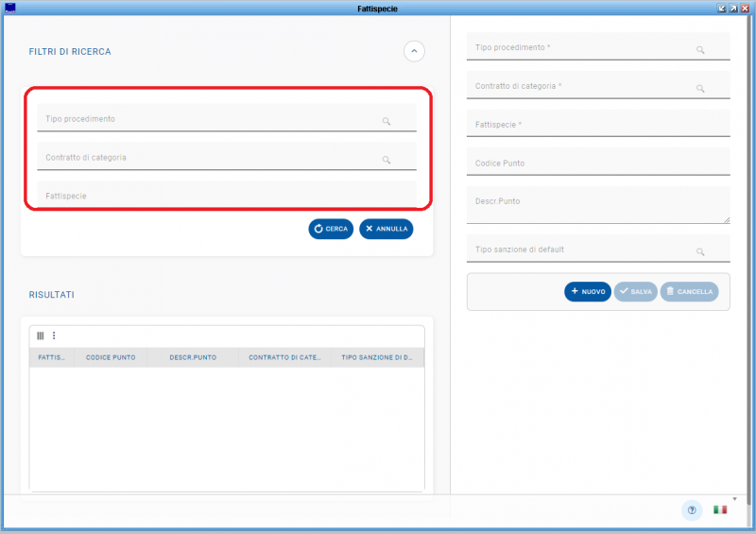Run search with the CERCA button
The image size is (756, 534).
(x=331, y=229)
